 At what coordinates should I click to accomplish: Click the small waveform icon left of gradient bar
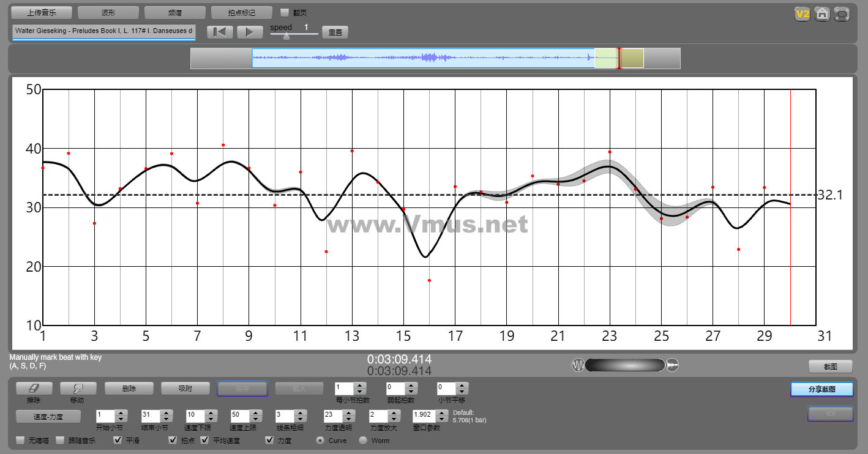[578, 365]
